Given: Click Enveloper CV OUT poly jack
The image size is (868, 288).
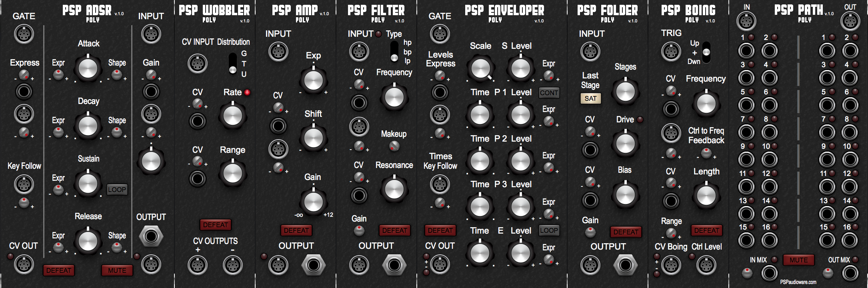Looking at the screenshot, I should click(440, 264).
